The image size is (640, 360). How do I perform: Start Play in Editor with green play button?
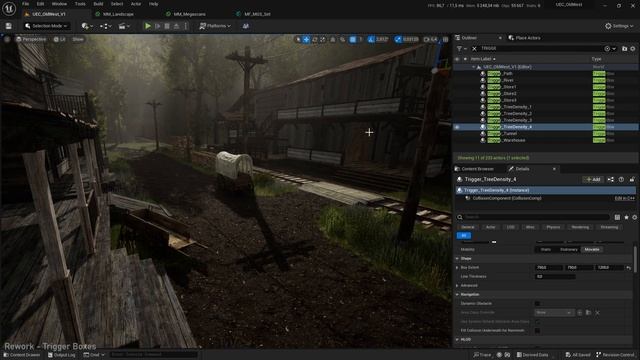click(148, 26)
